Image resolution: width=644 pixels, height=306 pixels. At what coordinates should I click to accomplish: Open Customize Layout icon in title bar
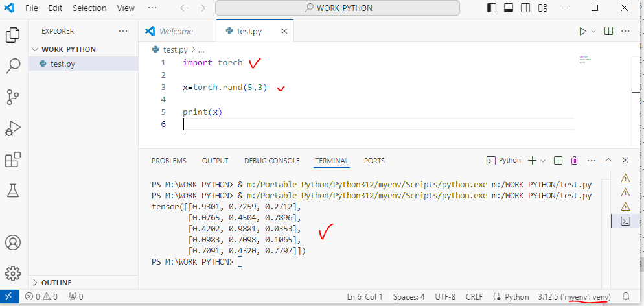coord(543,8)
